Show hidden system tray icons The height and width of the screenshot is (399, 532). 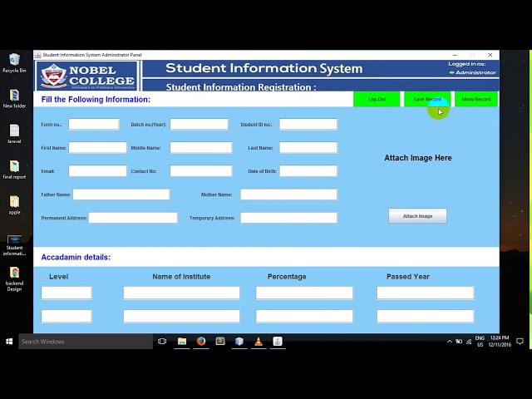click(450, 342)
